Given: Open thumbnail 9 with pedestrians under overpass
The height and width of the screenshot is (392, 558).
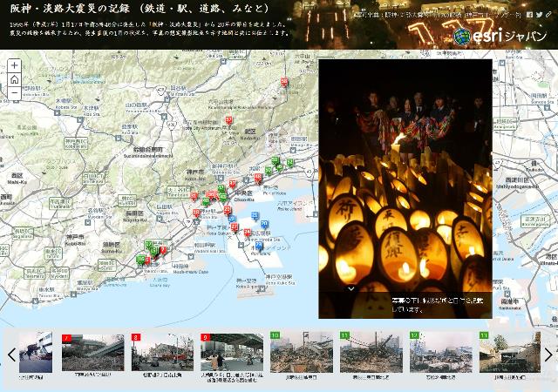Looking at the screenshot, I should 232,353.
